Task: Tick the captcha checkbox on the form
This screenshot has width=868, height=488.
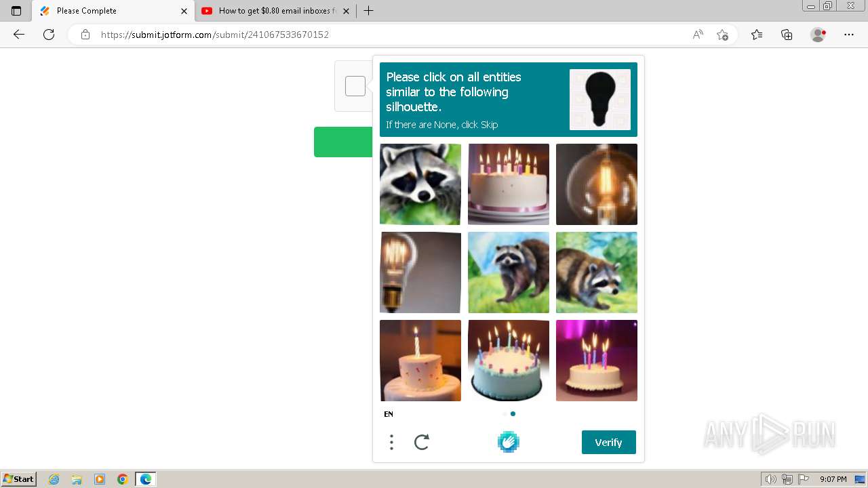Action: coord(355,86)
